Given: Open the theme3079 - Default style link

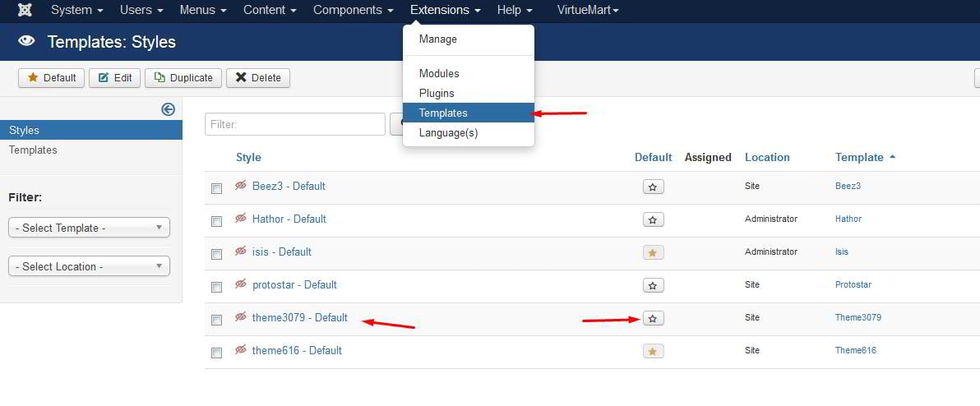Looking at the screenshot, I should [300, 317].
